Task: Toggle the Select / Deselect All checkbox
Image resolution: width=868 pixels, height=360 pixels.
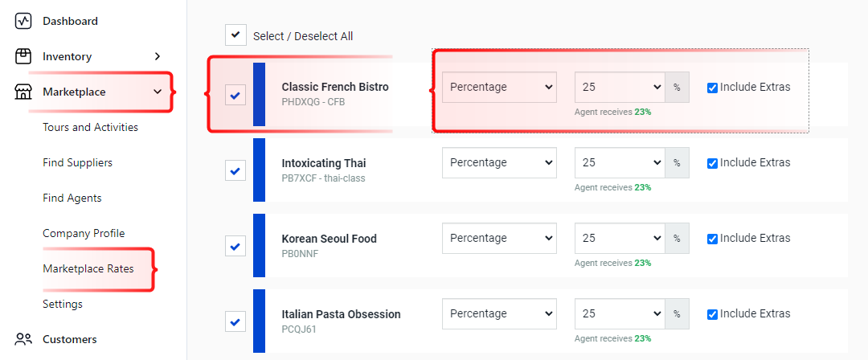Action: click(x=235, y=35)
